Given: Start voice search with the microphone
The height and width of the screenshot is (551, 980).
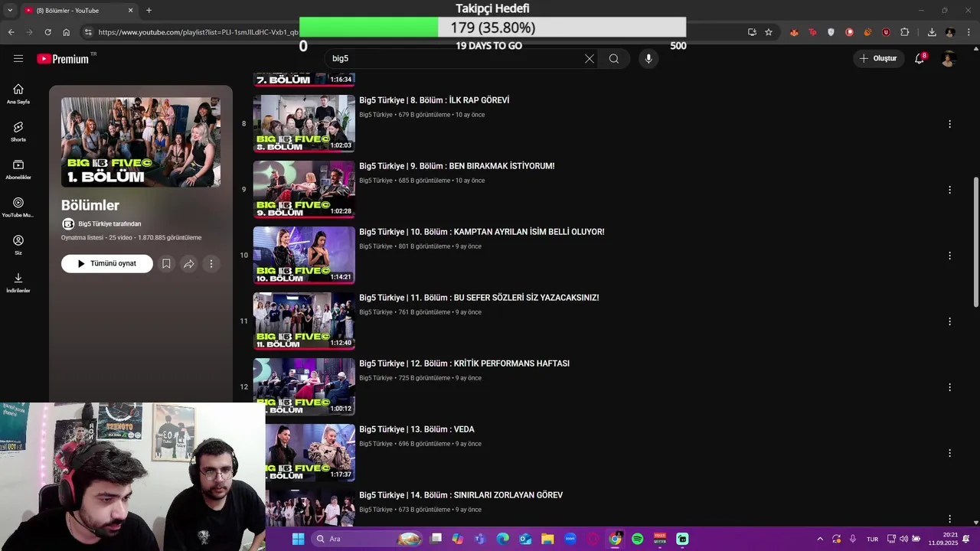Looking at the screenshot, I should click(x=648, y=58).
